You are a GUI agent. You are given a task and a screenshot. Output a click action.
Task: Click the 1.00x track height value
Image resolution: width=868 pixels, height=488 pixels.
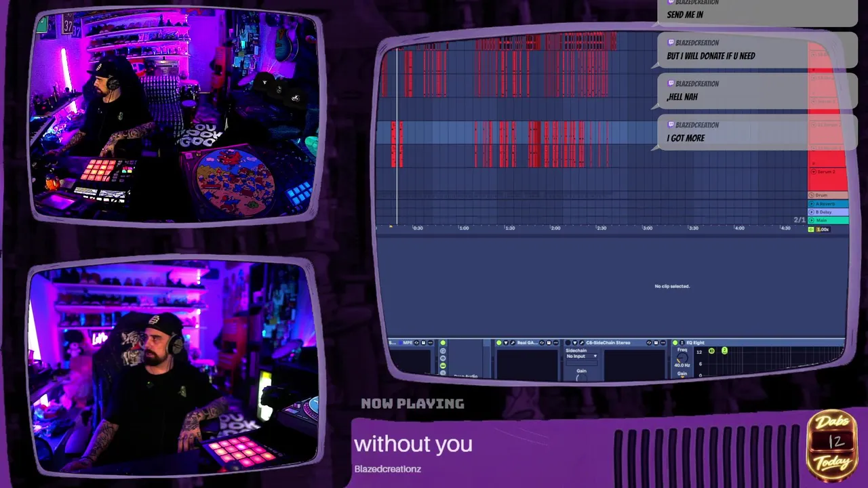coord(823,230)
